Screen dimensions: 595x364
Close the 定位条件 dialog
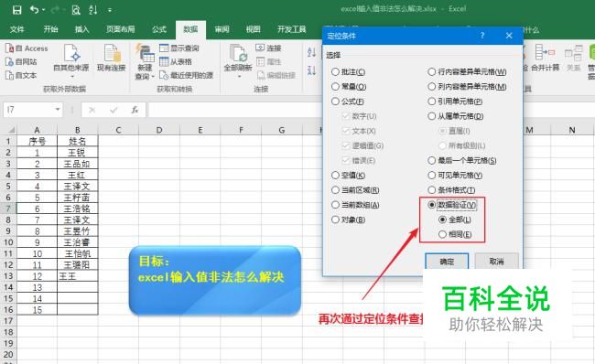pyautogui.click(x=509, y=36)
